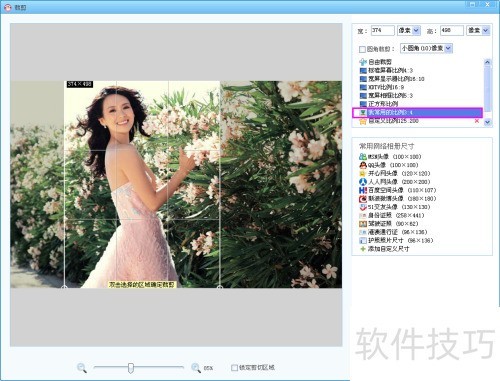Click the zoom slider handle
Viewport: 500px width, 381px height.
coord(131,368)
